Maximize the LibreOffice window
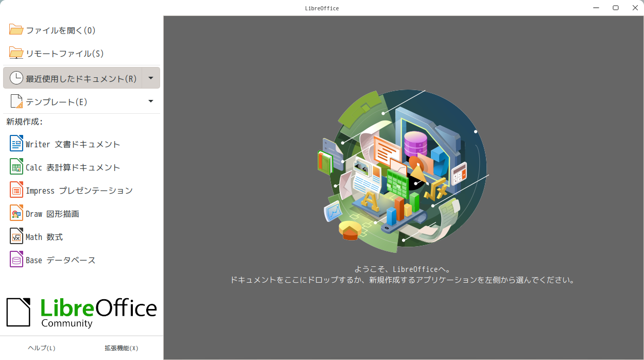 pyautogui.click(x=616, y=8)
